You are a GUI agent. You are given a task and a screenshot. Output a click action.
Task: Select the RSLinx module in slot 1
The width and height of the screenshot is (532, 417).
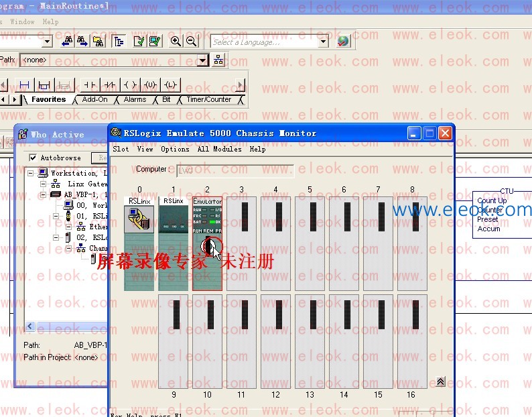tap(174, 244)
